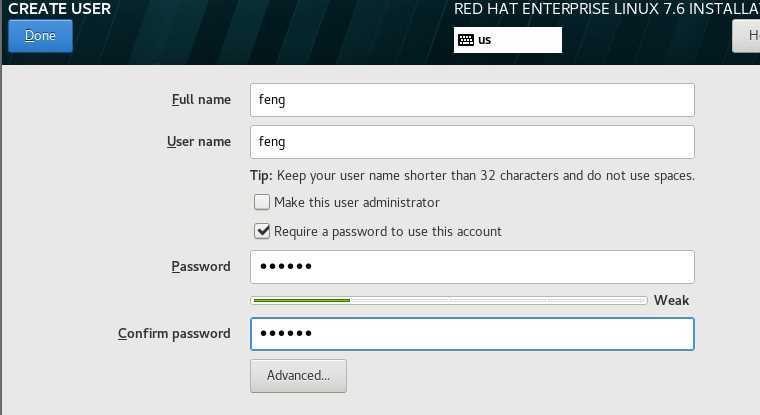Click into the Password field
Screen dimensions: 760x415
click(472, 267)
